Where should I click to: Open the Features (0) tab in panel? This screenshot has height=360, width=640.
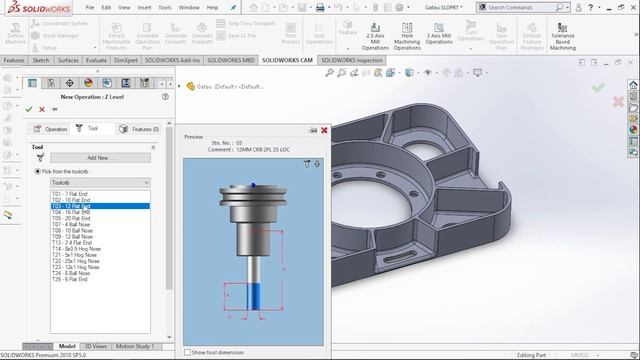click(140, 129)
